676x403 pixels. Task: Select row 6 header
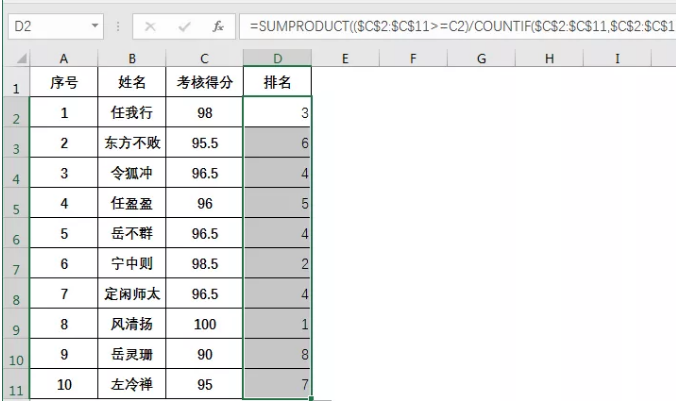[16, 232]
